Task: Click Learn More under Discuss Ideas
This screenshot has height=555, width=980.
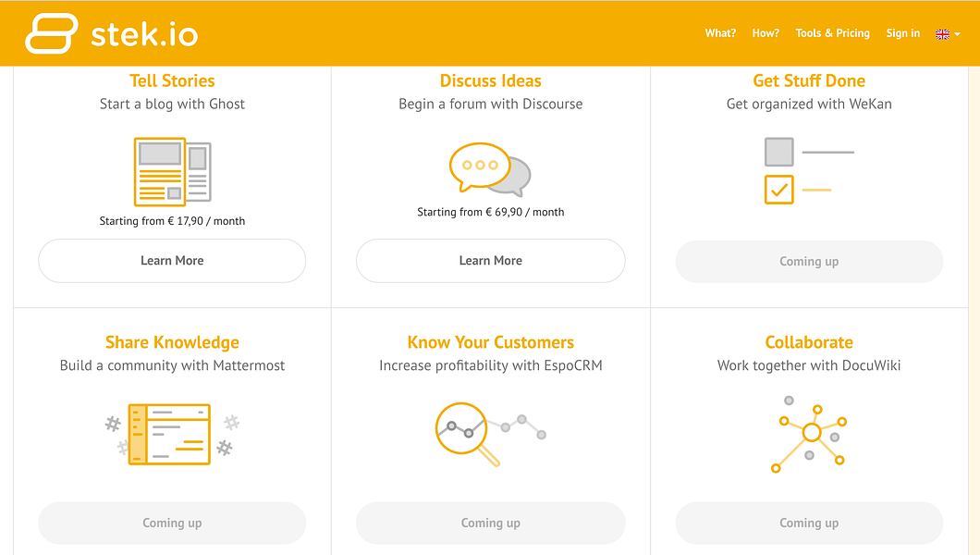Action: [x=491, y=261]
